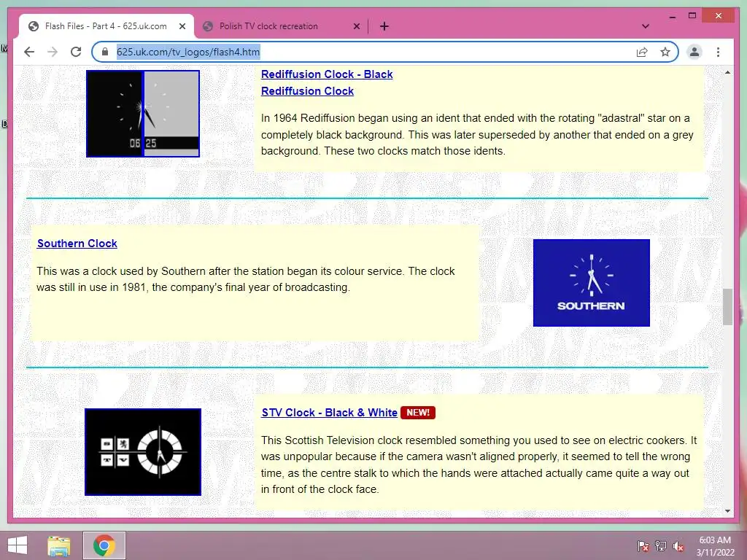
Task: Close the Flash Files - Part 4 tab
Action: [182, 26]
